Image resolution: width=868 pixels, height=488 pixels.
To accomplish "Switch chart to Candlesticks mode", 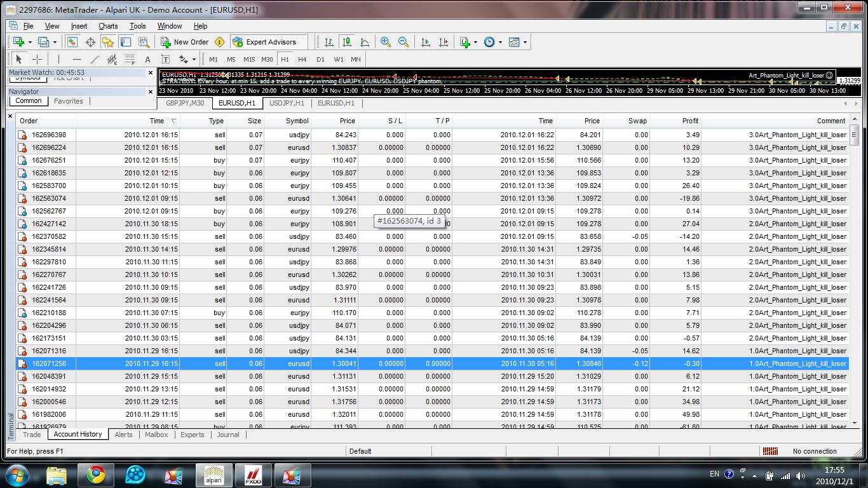I will pos(347,42).
